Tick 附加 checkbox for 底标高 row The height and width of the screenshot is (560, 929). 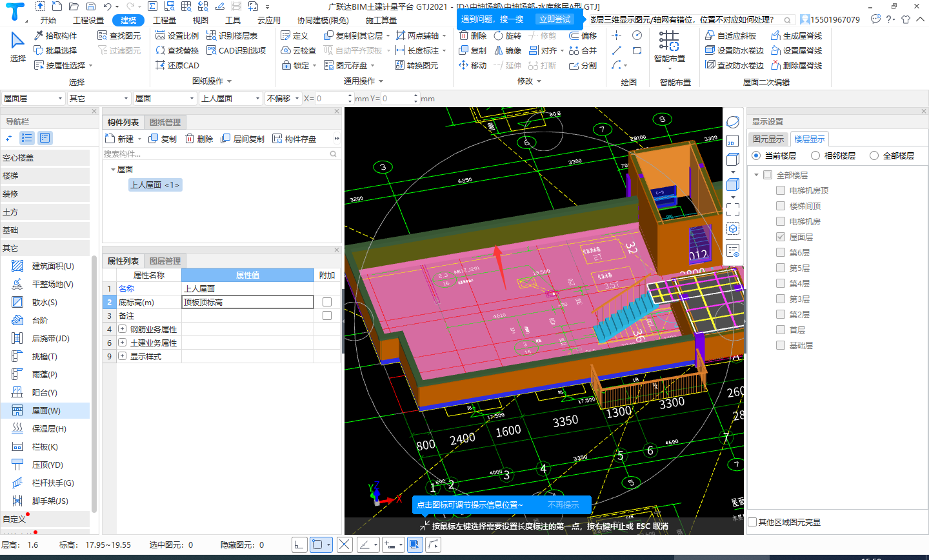(x=327, y=302)
